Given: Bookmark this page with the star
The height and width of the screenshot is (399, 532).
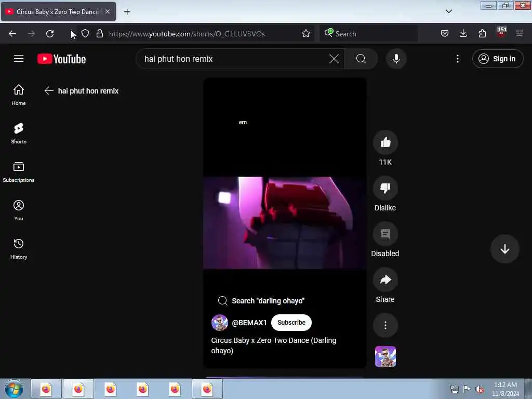Looking at the screenshot, I should click(305, 34).
